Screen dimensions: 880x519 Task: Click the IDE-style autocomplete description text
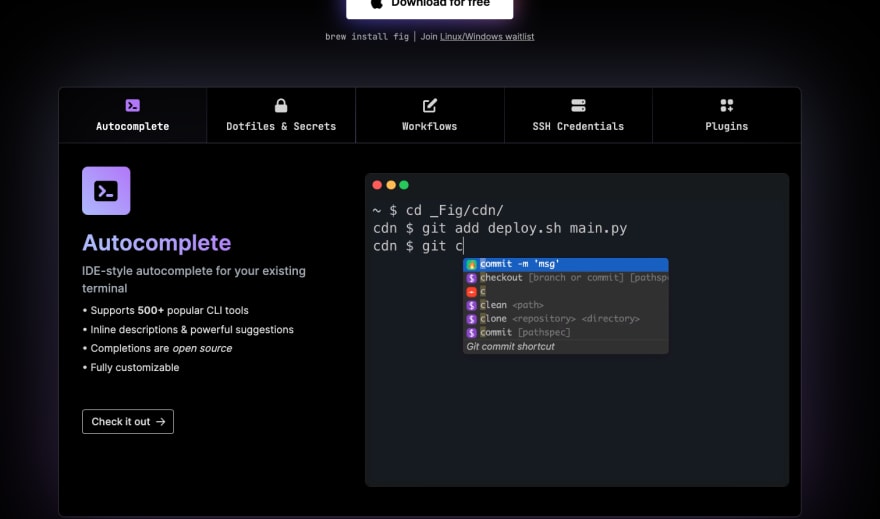194,279
